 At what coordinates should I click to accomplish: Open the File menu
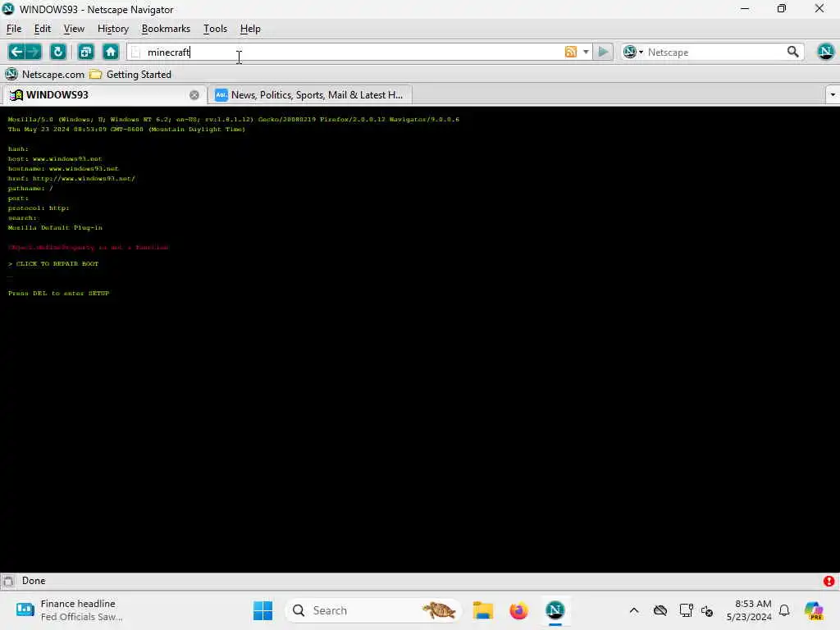14,29
